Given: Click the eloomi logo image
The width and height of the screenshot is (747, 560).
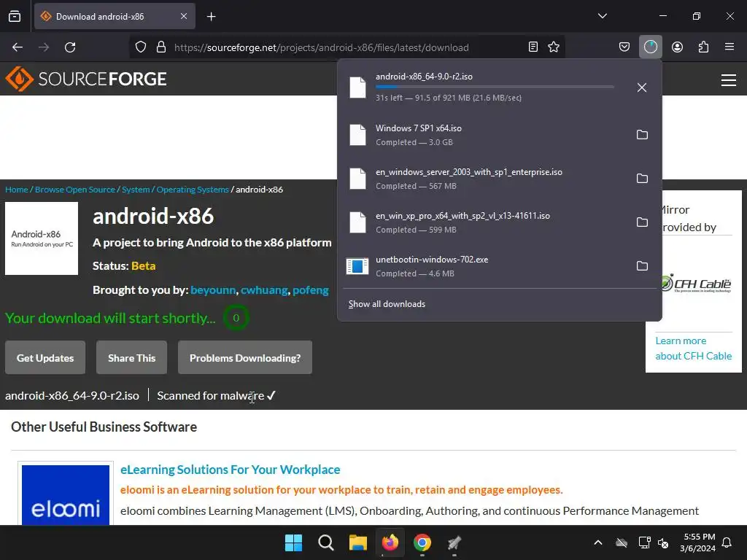Looking at the screenshot, I should click(x=66, y=495).
